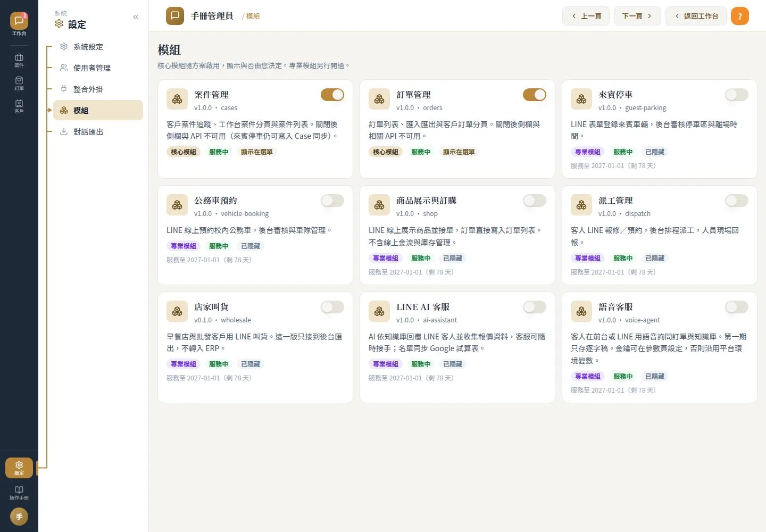Image resolution: width=766 pixels, height=532 pixels.
Task: Turn on the 店家叫貨 module toggle
Action: (x=332, y=307)
